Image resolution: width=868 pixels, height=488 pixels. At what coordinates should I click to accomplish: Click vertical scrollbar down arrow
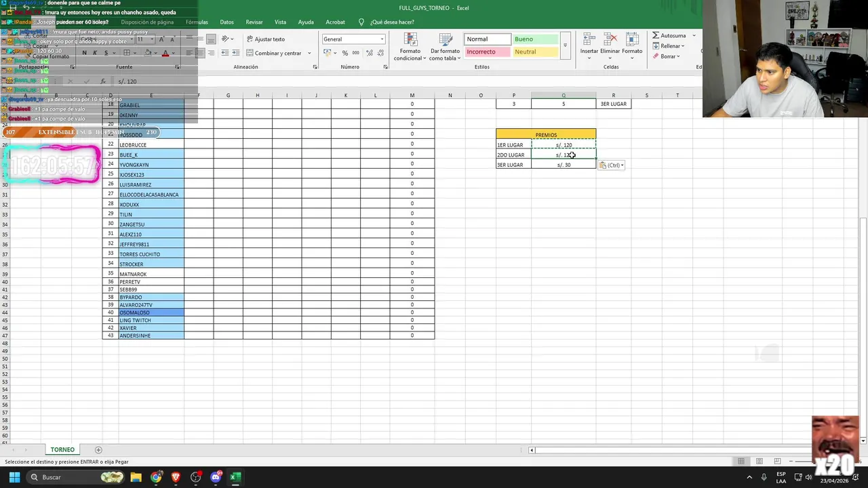863,441
